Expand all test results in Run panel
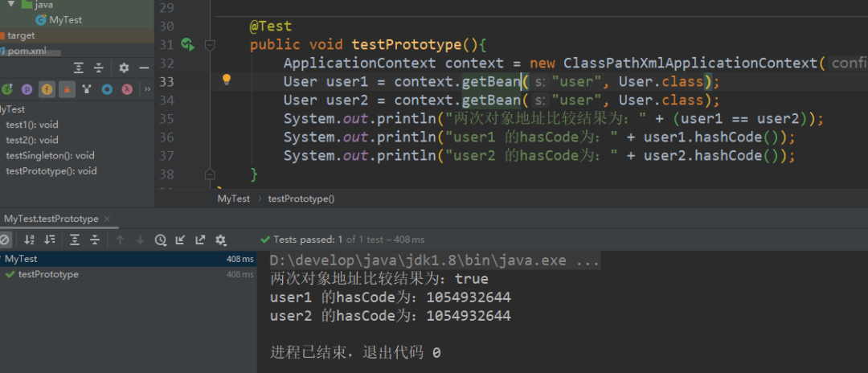The width and height of the screenshot is (868, 373). coord(75,240)
